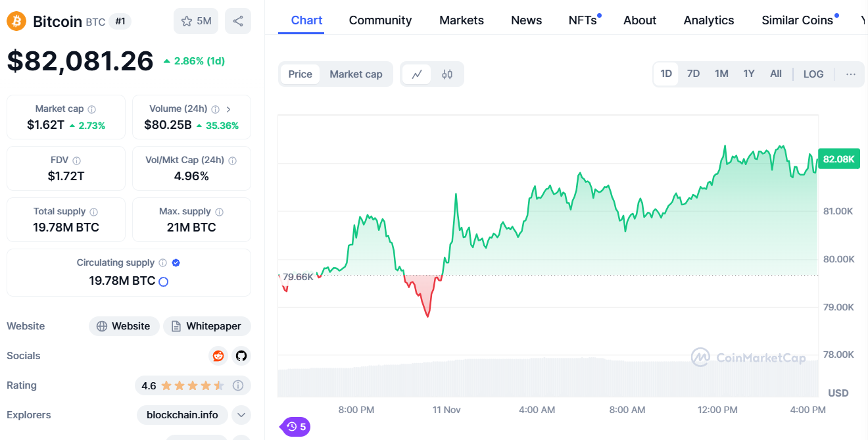
Task: Expand the Explorers dropdown chevron
Action: tap(241, 415)
